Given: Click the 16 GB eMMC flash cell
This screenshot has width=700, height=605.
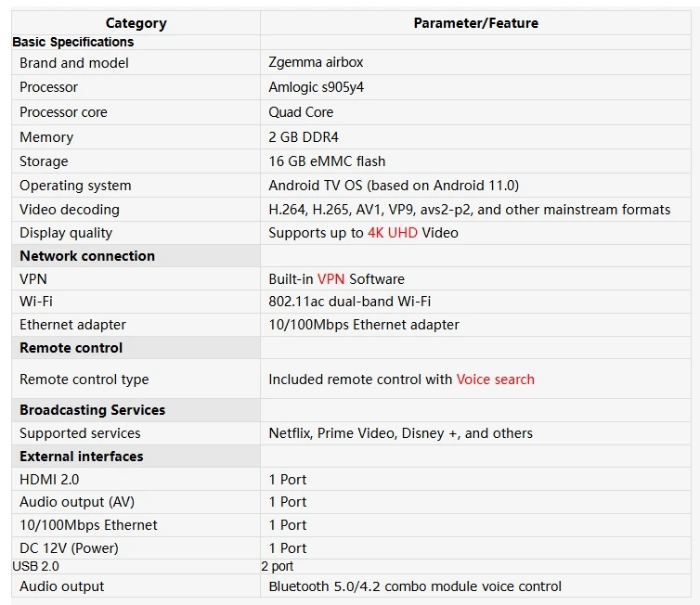Looking at the screenshot, I should pos(327,161).
